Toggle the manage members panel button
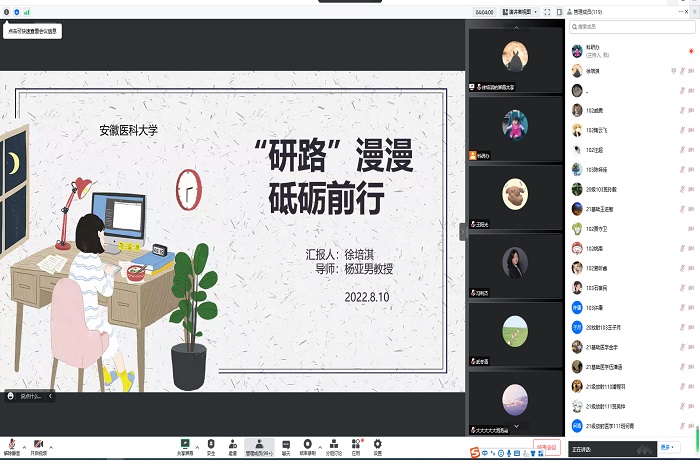This screenshot has height=460, width=700. 258,443
